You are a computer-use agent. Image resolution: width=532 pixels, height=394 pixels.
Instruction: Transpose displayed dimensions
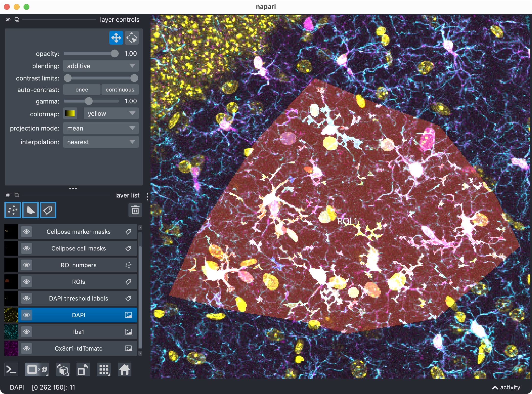[83, 369]
